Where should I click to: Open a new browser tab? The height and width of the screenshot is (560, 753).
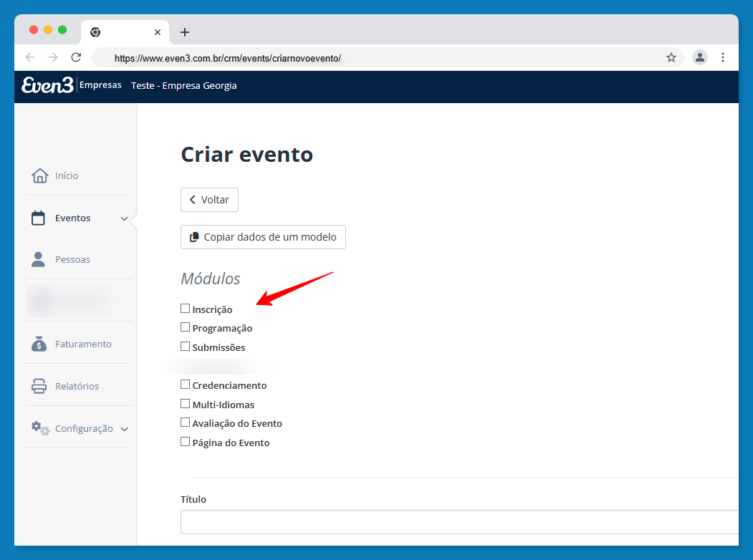click(185, 32)
